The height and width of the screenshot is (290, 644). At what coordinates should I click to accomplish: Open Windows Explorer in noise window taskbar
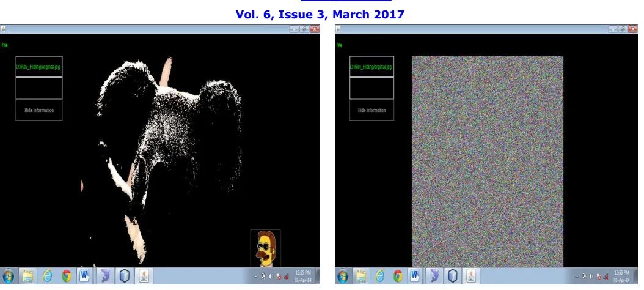tap(362, 276)
